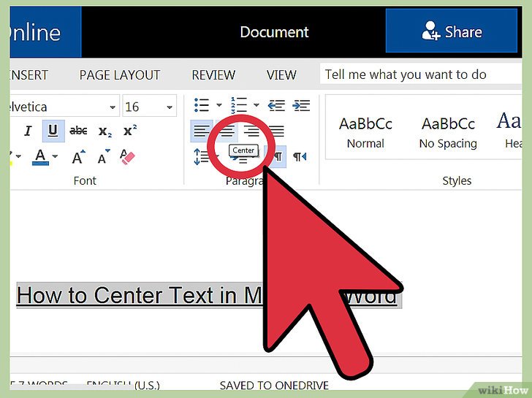
Task: Align text to the right
Action: [x=251, y=131]
